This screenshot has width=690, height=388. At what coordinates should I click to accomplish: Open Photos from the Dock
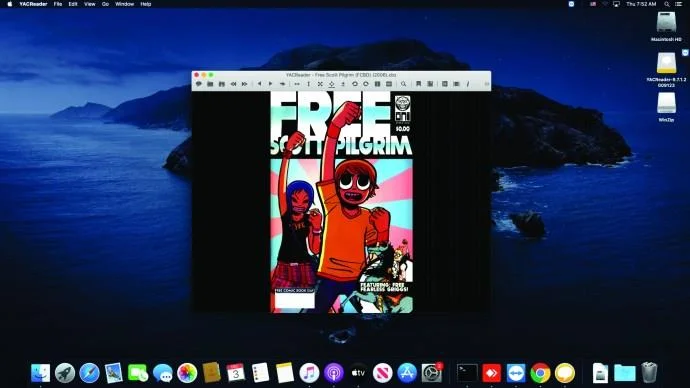coord(187,373)
